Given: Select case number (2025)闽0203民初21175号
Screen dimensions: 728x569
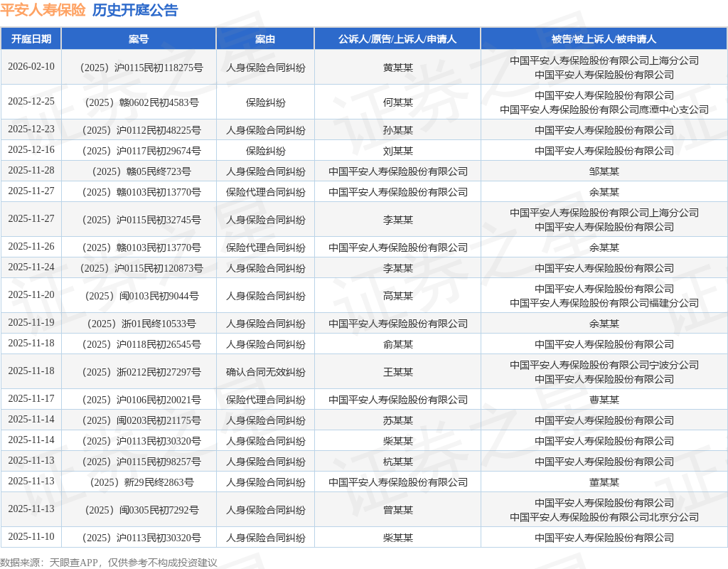Looking at the screenshot, I should 141,421.
